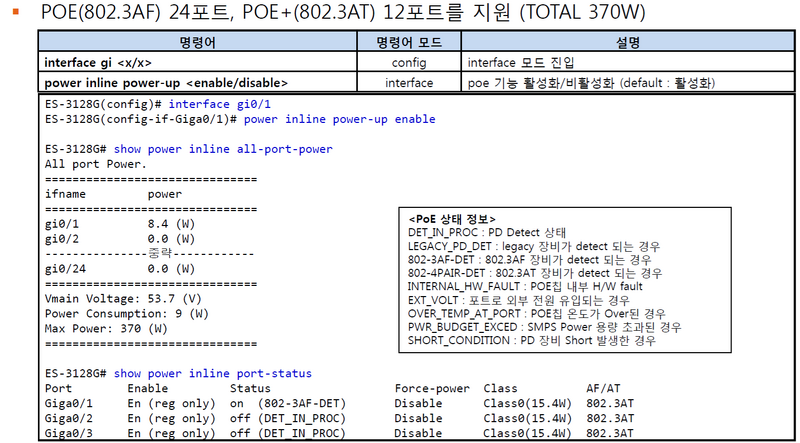This screenshot has height=443, width=800.
Task: Click the 'Class' column heading
Action: coord(501,388)
